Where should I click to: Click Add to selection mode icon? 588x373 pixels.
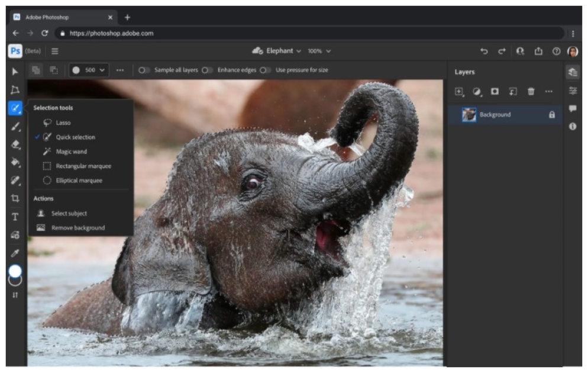coord(36,70)
